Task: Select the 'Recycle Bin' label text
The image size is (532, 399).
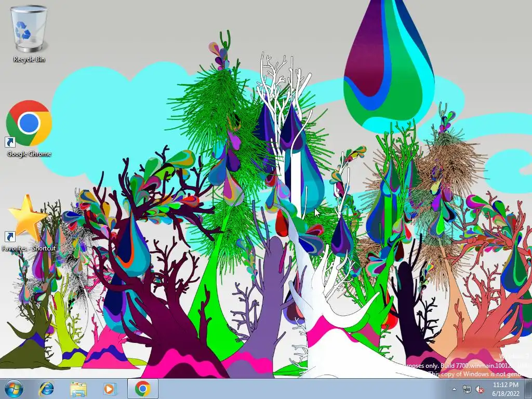Action: tap(29, 59)
